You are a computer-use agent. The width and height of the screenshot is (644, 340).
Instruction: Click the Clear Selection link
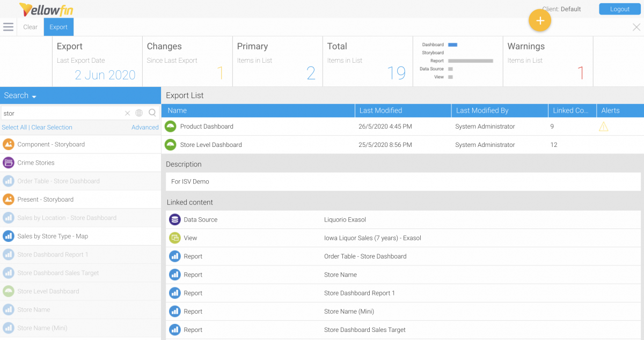(x=52, y=128)
